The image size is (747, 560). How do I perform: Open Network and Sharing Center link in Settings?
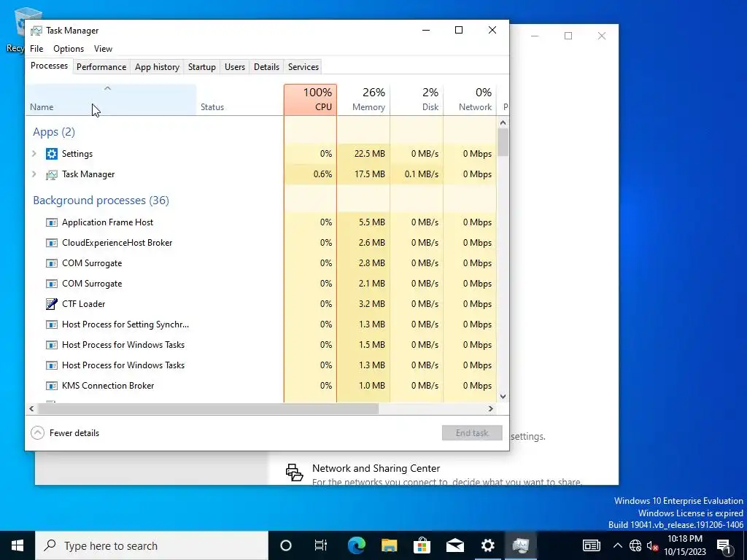point(376,469)
